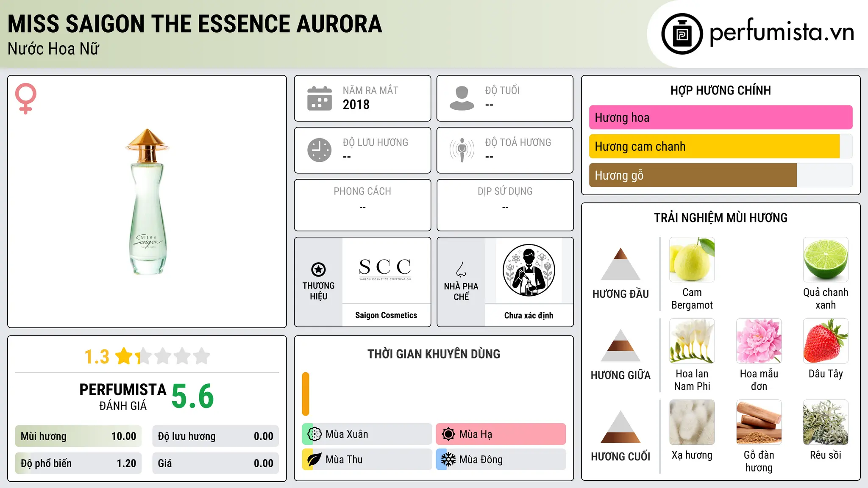Click the Giá 0.00 score bar
868x488 pixels.
pyautogui.click(x=216, y=463)
